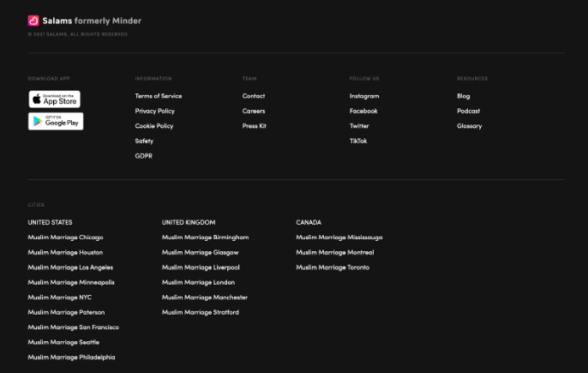588x373 pixels.
Task: Visit the Facebook link
Action: pyautogui.click(x=363, y=111)
